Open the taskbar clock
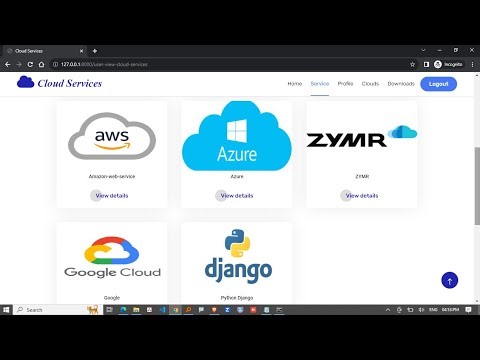480x360 pixels. coord(450,310)
